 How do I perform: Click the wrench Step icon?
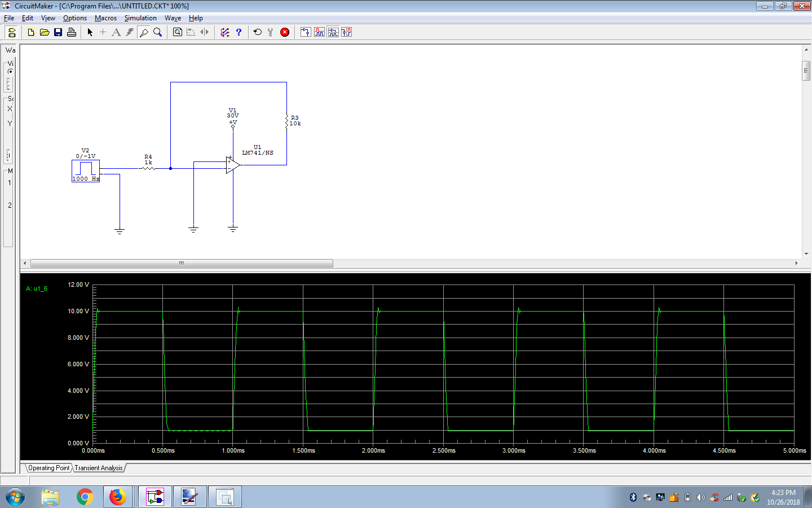271,32
